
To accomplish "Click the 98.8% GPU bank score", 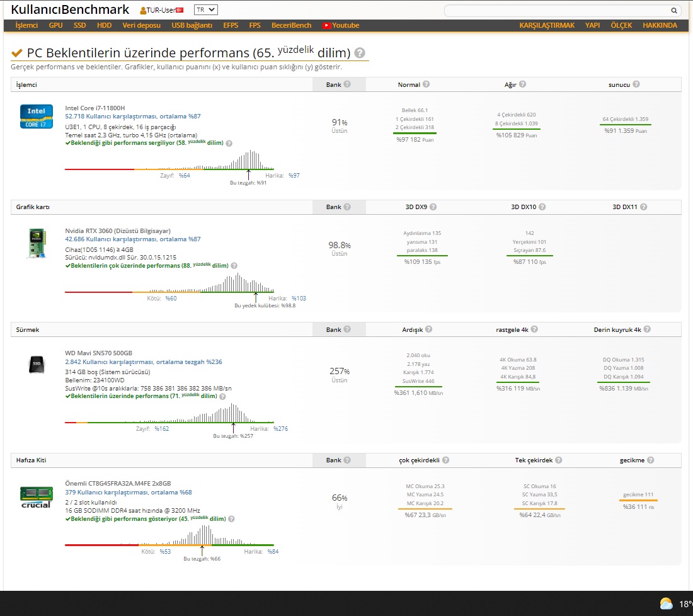I will (x=340, y=245).
